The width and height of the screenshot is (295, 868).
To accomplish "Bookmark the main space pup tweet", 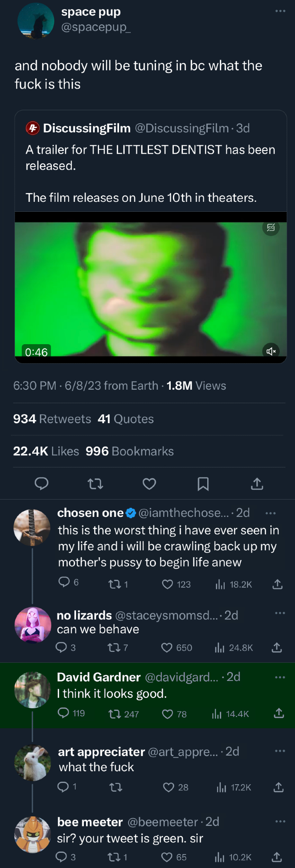I will tap(203, 483).
